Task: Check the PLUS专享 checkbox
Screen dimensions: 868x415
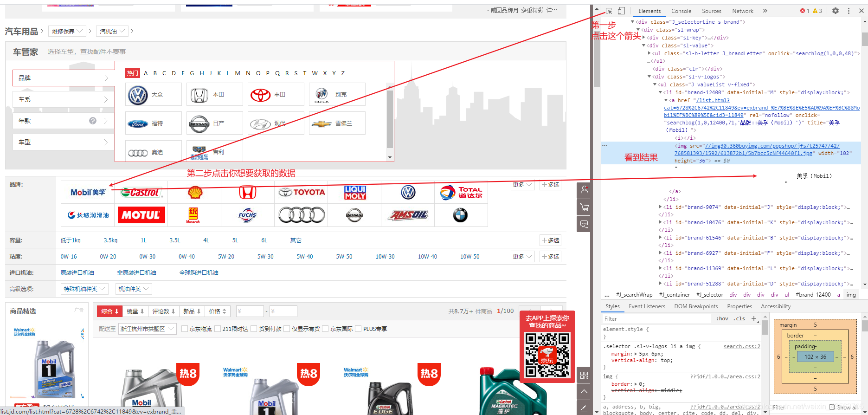Action: [x=358, y=329]
